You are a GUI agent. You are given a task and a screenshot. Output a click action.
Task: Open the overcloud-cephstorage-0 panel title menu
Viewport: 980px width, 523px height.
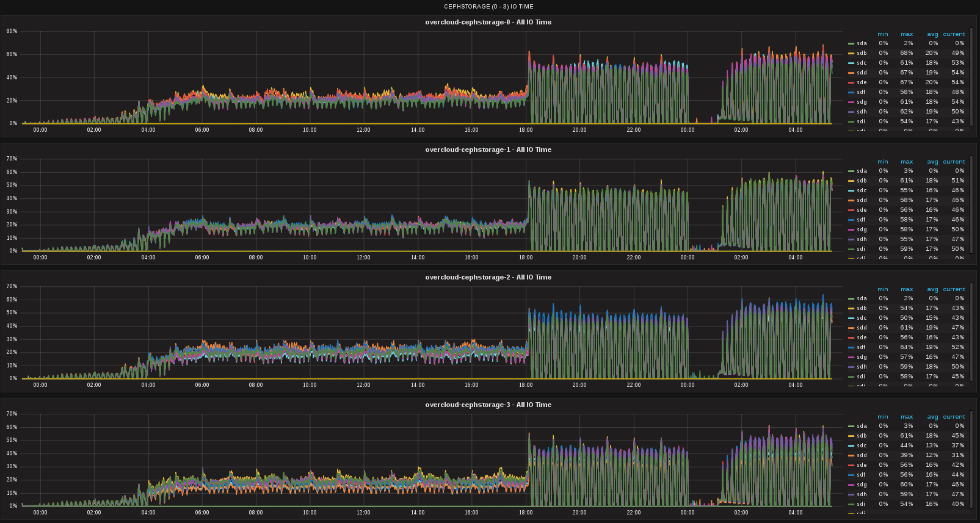point(488,22)
